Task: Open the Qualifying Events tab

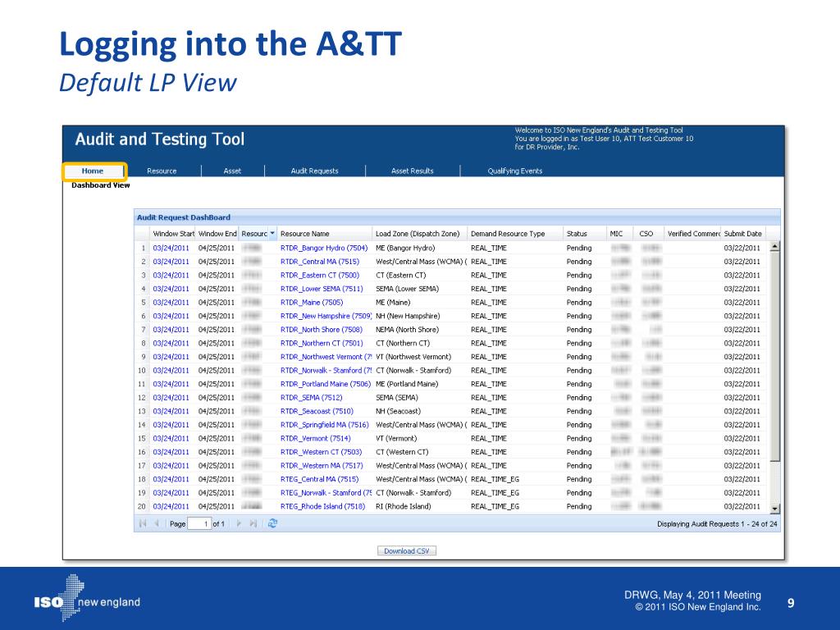Action: tap(515, 171)
